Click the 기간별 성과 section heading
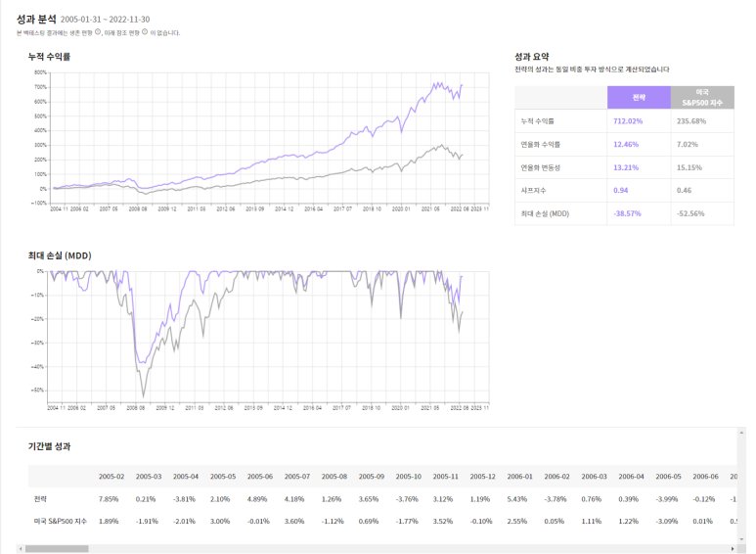This screenshot has width=756, height=554. [x=49, y=446]
